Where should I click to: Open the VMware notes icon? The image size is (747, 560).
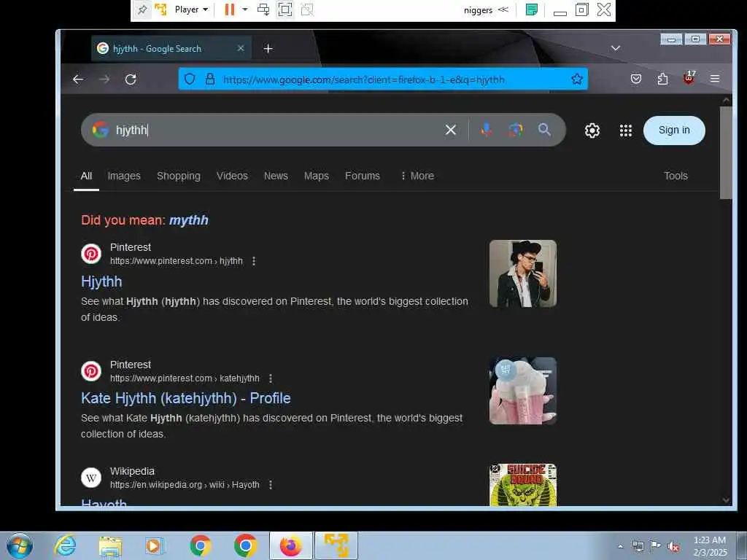531,9
